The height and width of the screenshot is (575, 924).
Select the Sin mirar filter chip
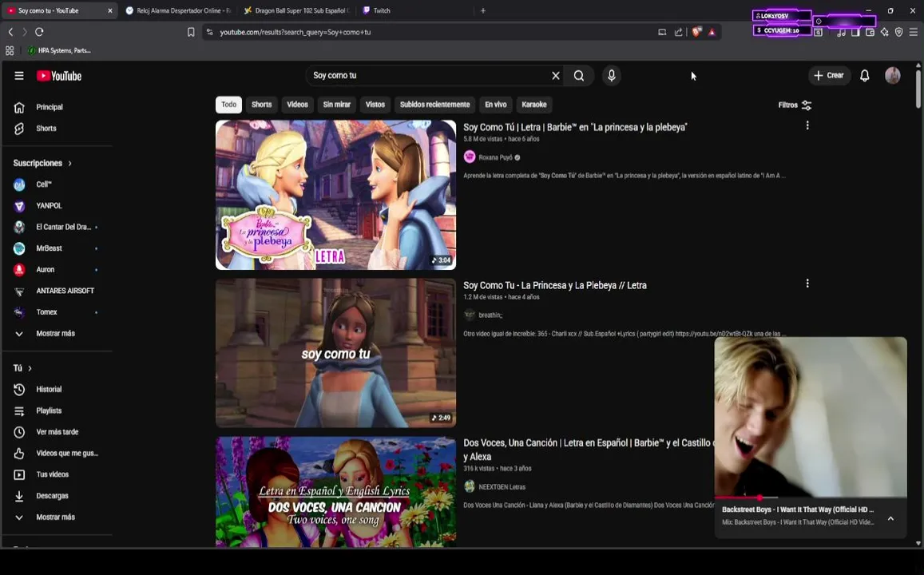336,105
